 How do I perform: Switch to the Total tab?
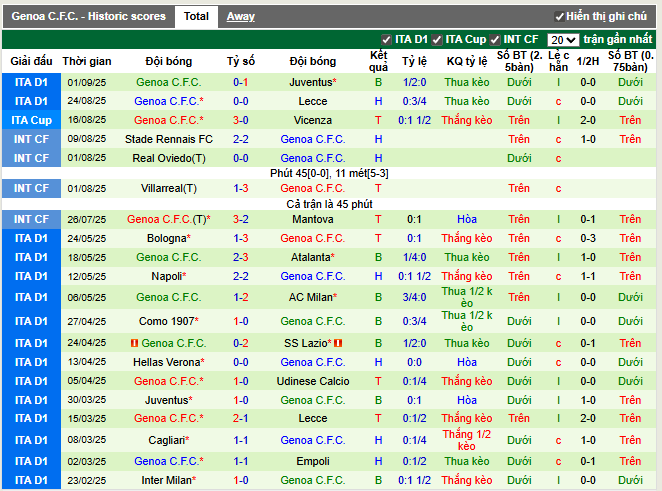click(196, 16)
